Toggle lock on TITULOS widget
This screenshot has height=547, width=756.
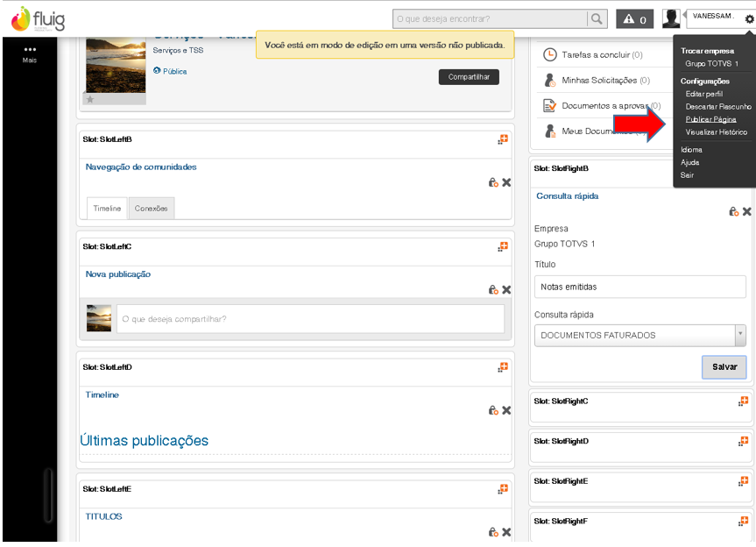pos(492,532)
